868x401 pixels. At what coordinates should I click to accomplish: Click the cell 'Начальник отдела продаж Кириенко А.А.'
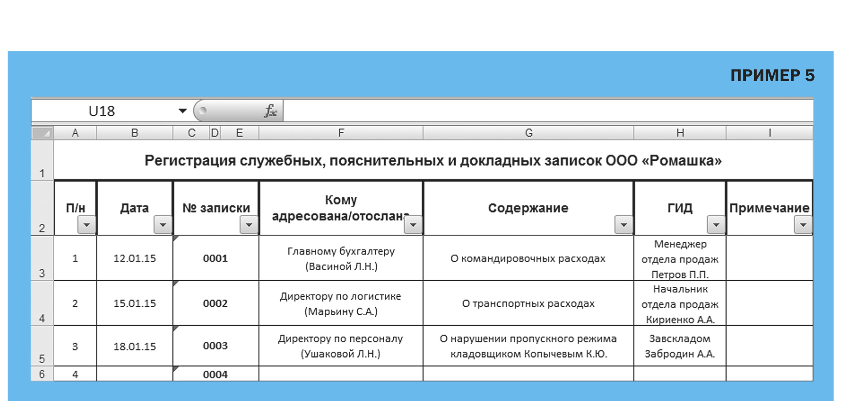[680, 304]
